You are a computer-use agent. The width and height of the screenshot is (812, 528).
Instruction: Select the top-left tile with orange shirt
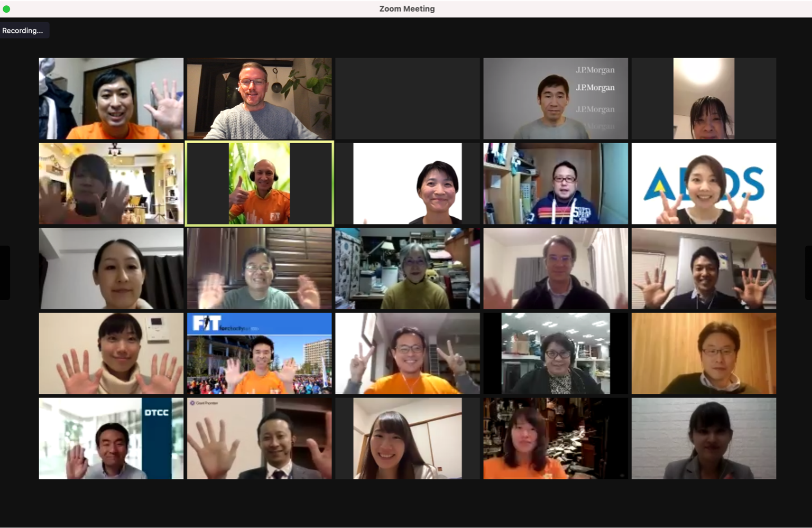point(111,99)
